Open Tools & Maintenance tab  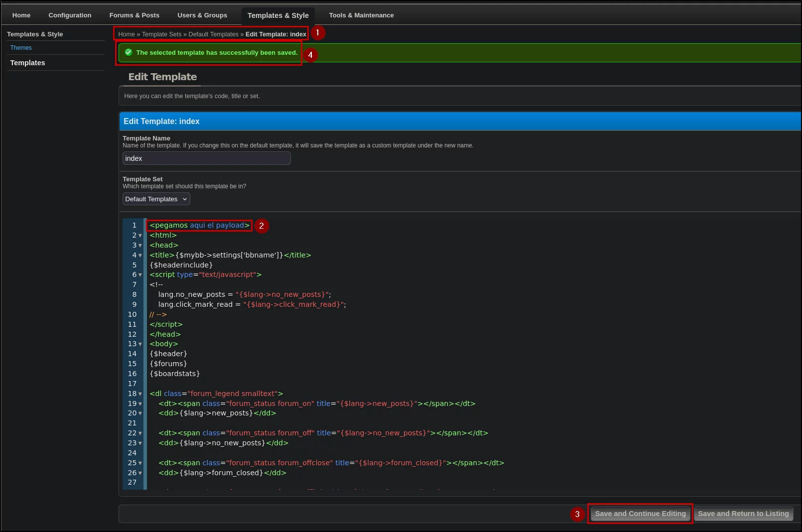(x=361, y=15)
